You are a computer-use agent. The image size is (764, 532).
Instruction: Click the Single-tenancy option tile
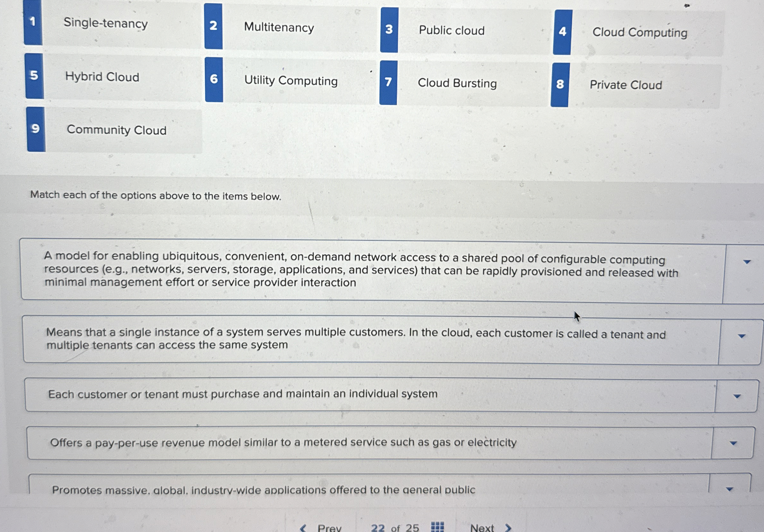coord(106,23)
